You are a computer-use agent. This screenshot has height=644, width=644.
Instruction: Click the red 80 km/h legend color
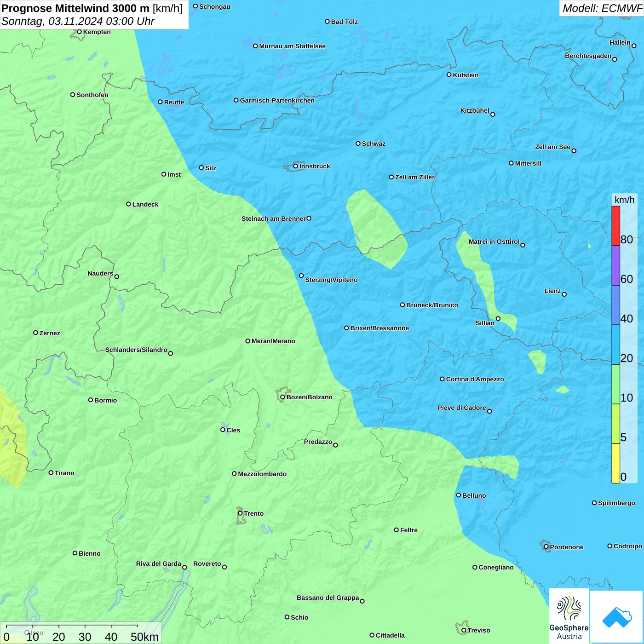point(616,226)
